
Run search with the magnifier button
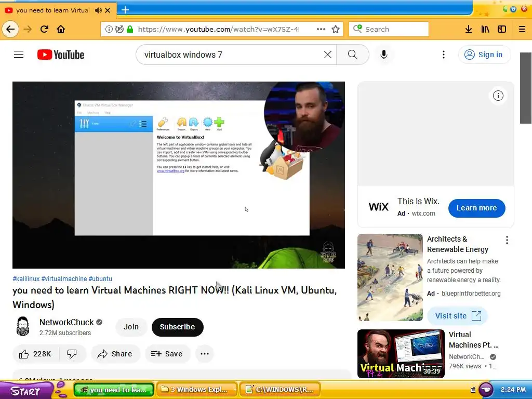pos(353,55)
